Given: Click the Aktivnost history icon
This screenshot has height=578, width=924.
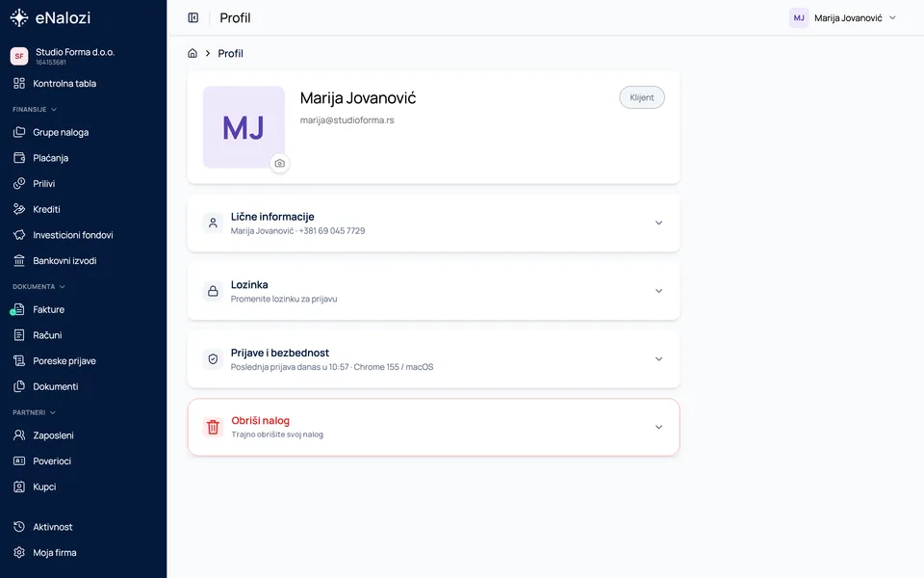Looking at the screenshot, I should click(19, 527).
